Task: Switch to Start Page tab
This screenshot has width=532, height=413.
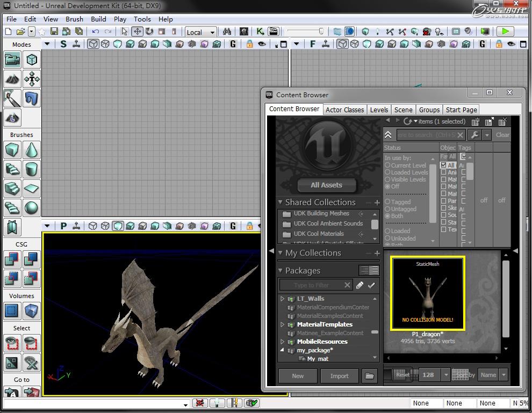Action: 462,110
